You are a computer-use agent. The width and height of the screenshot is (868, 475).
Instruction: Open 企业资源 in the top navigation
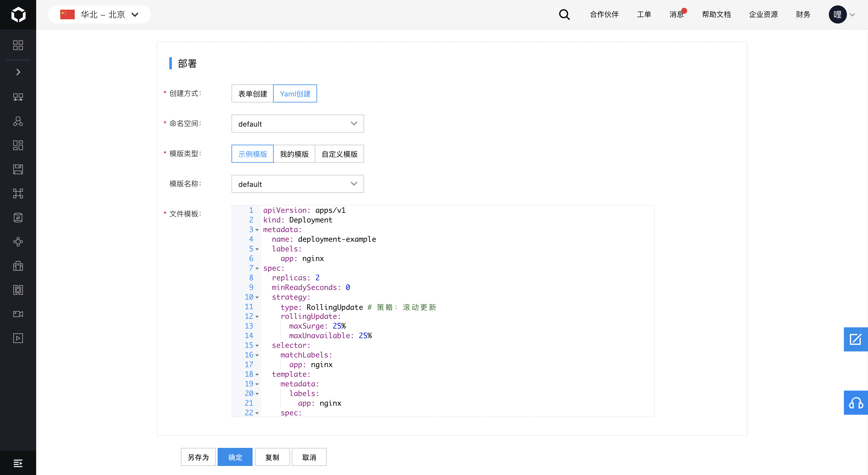[763, 14]
